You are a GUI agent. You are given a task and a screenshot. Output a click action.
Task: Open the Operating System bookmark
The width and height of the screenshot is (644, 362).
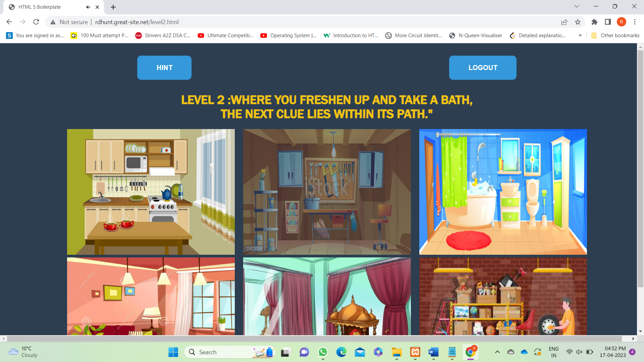click(x=288, y=36)
